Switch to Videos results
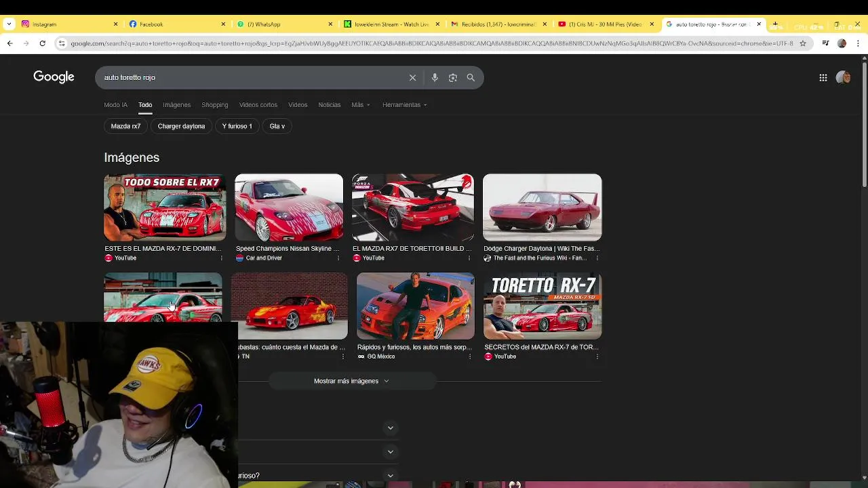868x488 pixels. point(298,105)
